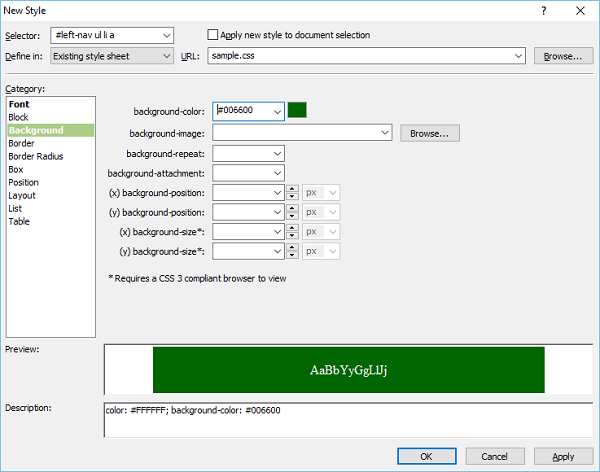Close the New Style dialog
The image size is (600, 472).
tap(581, 11)
